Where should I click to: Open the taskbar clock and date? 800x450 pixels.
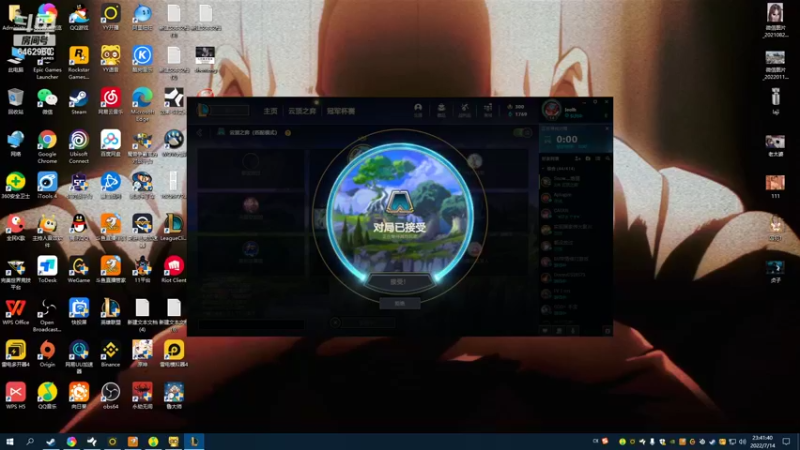(x=762, y=442)
